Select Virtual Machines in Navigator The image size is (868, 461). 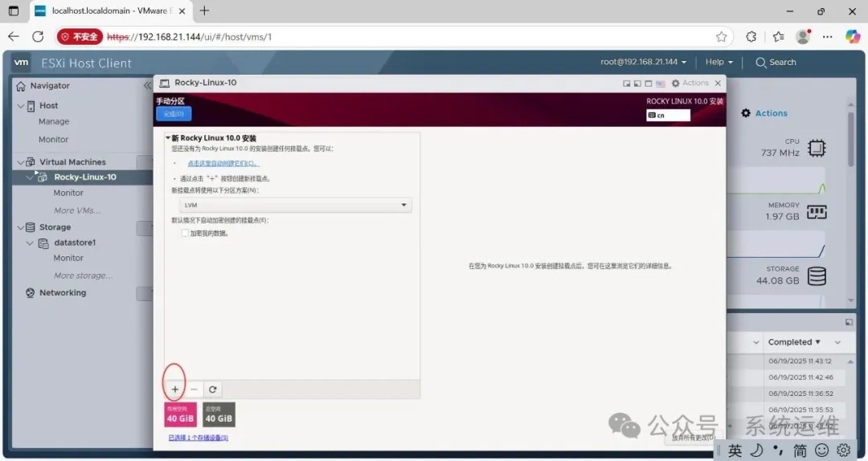click(72, 162)
